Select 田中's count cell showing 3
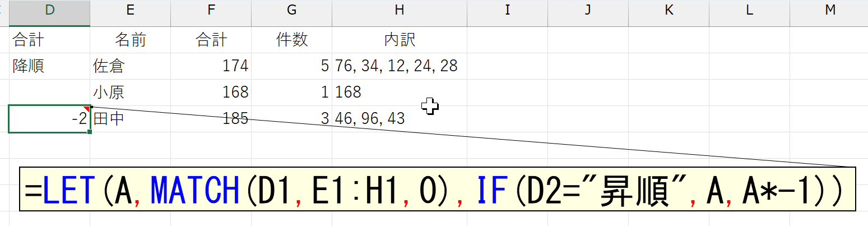The image size is (868, 226). pos(291,119)
